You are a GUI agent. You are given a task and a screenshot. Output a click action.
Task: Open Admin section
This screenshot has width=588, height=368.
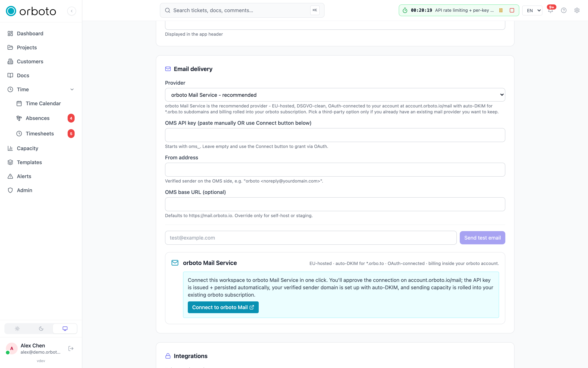pos(41,190)
